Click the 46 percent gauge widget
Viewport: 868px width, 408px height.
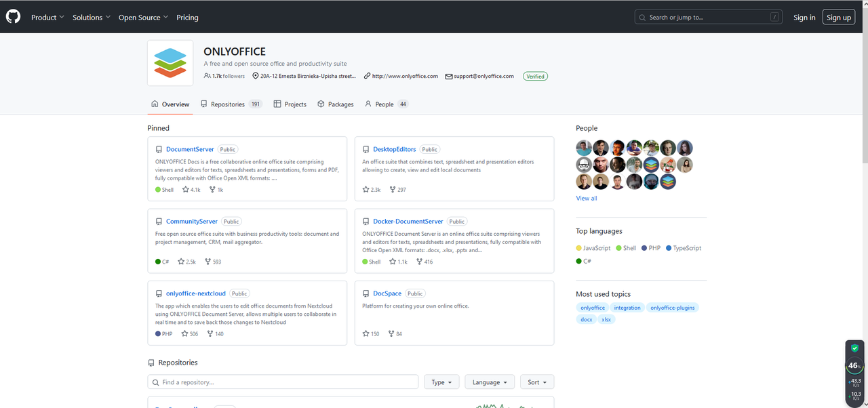pos(854,365)
